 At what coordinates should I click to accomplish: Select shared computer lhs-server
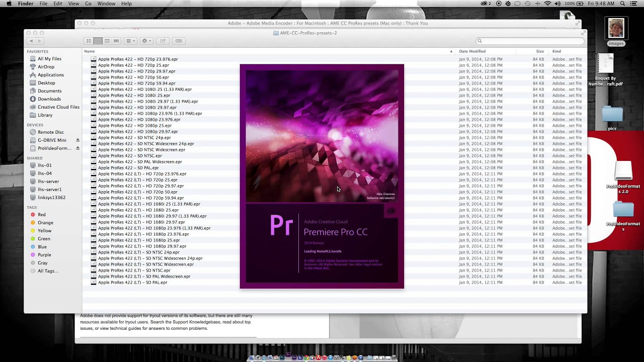click(x=48, y=182)
